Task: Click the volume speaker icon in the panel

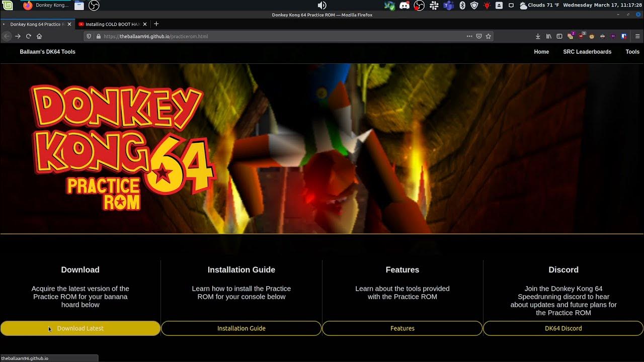Action: click(x=322, y=5)
